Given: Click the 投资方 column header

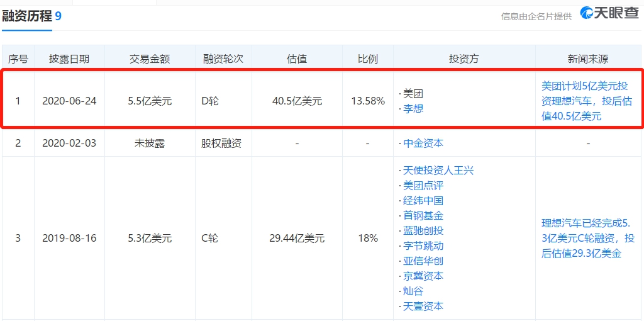Looking at the screenshot, I should click(464, 59).
